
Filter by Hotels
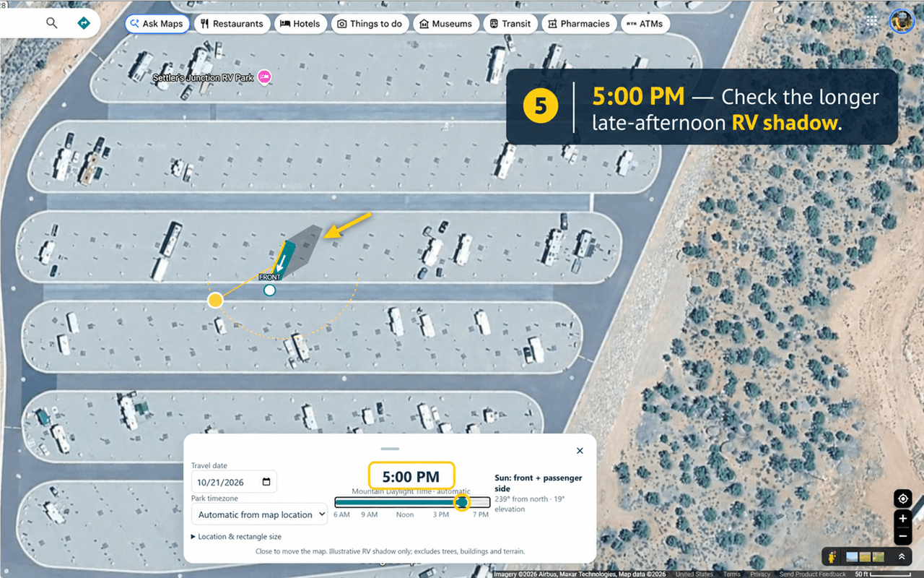coord(300,24)
